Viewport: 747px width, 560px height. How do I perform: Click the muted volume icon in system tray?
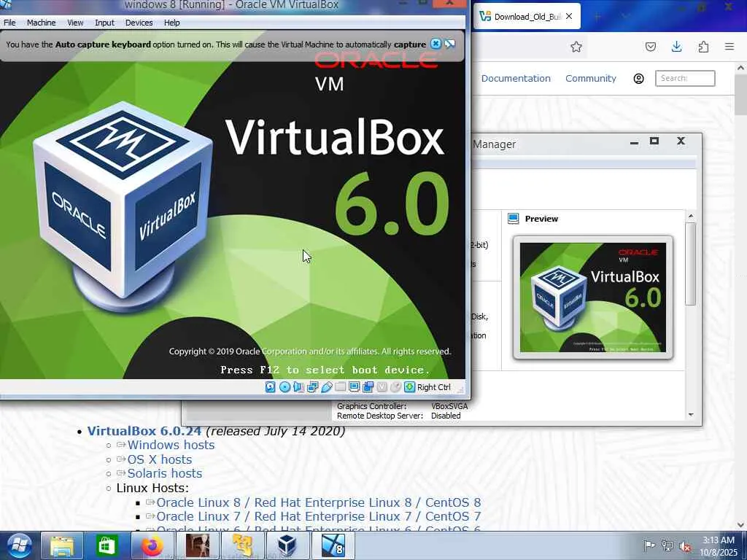pyautogui.click(x=686, y=546)
